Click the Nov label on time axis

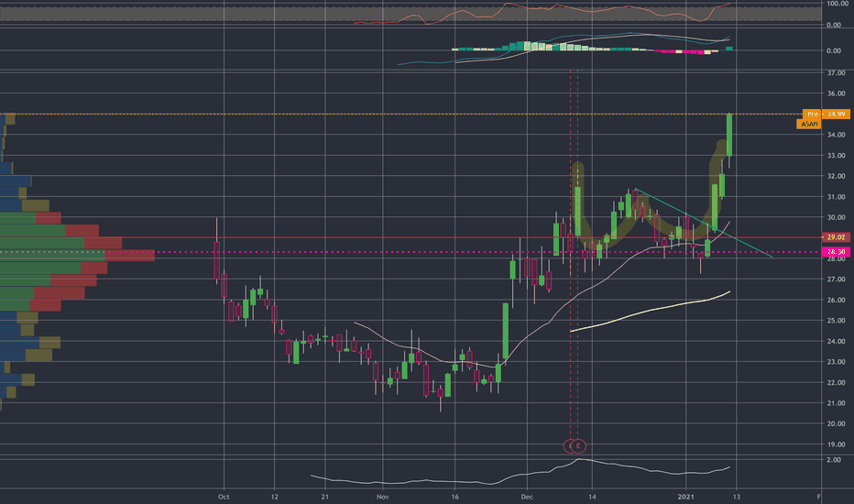point(383,497)
